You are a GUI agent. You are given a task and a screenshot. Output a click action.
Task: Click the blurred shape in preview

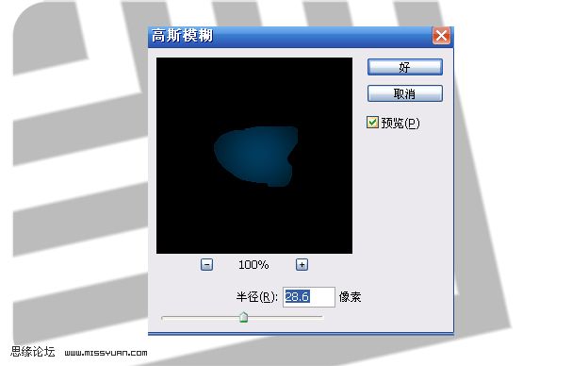pyautogui.click(x=257, y=156)
